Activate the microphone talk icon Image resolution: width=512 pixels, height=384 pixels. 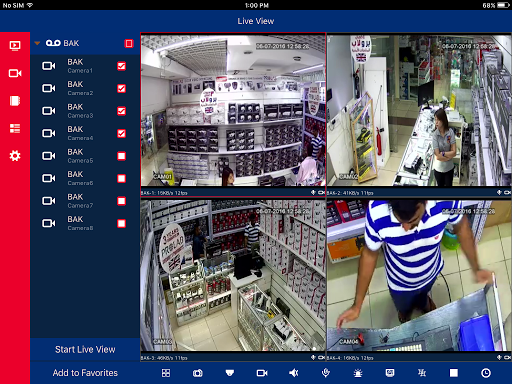coord(326,373)
